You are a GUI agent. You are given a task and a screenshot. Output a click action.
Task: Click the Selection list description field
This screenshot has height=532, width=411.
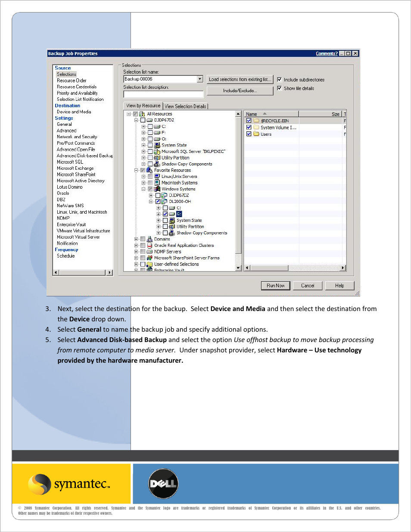point(163,94)
